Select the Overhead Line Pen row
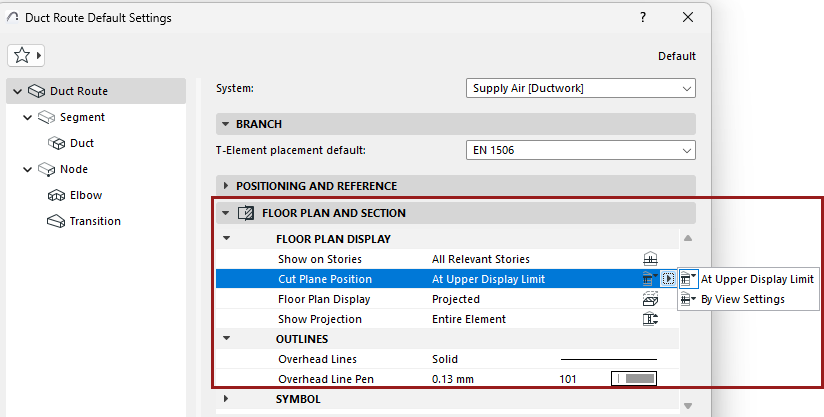 [447, 379]
